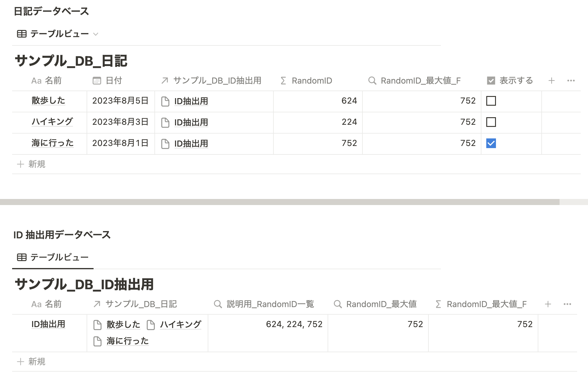Check 表示する checkbox for 散歩した row
588x381 pixels.
click(x=491, y=101)
